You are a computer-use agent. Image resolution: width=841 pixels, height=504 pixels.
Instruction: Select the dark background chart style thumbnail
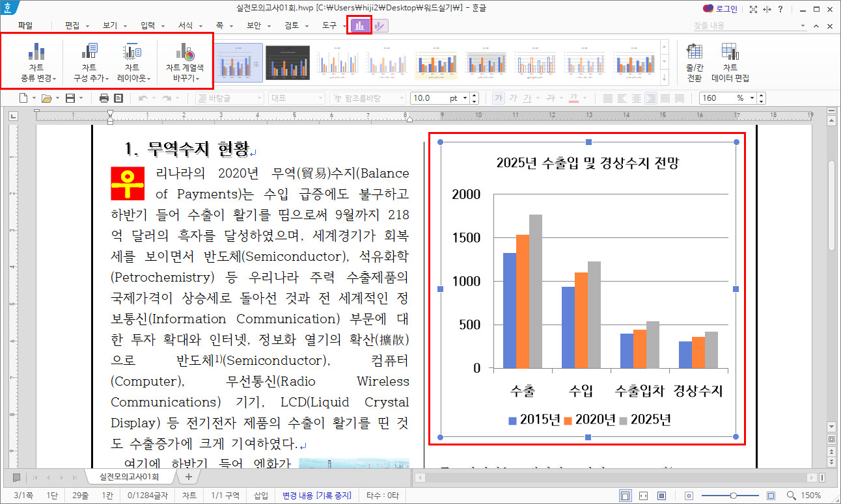coord(287,62)
